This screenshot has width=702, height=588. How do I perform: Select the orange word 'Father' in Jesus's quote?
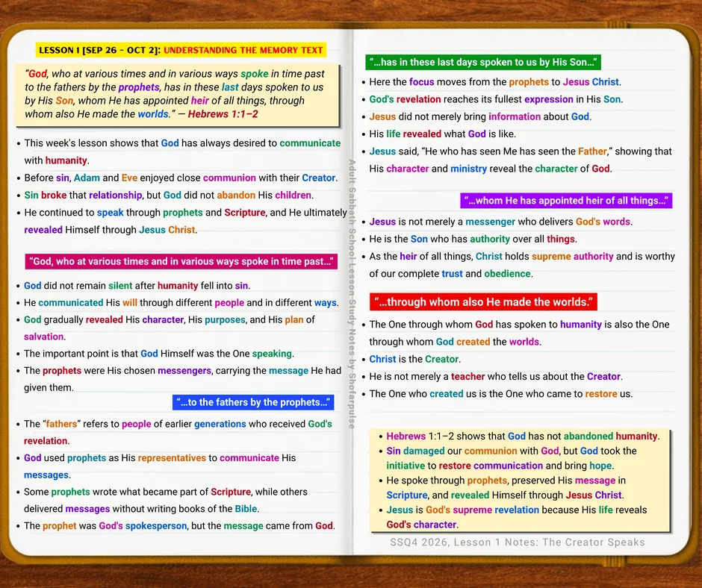tap(592, 151)
